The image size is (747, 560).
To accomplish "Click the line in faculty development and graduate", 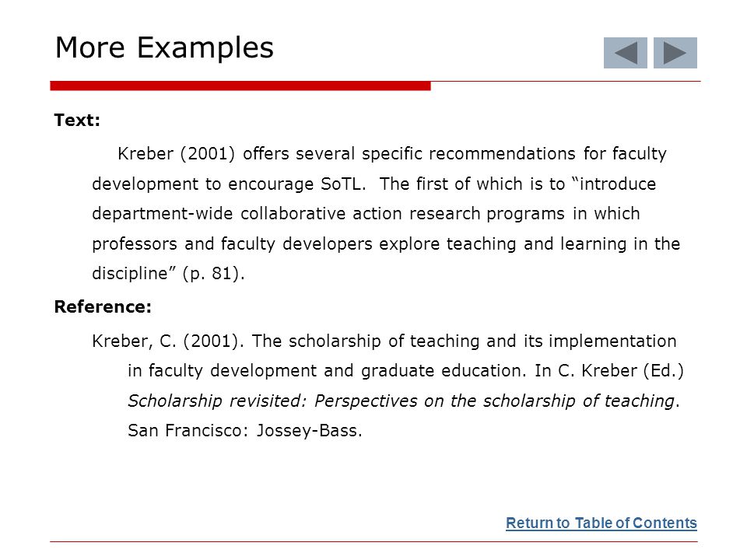I will (x=405, y=371).
